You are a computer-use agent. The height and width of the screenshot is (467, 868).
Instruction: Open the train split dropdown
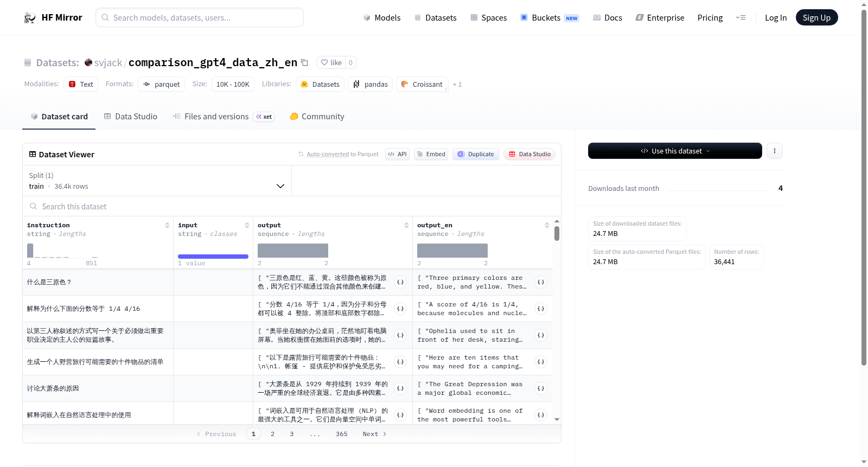coord(157,181)
